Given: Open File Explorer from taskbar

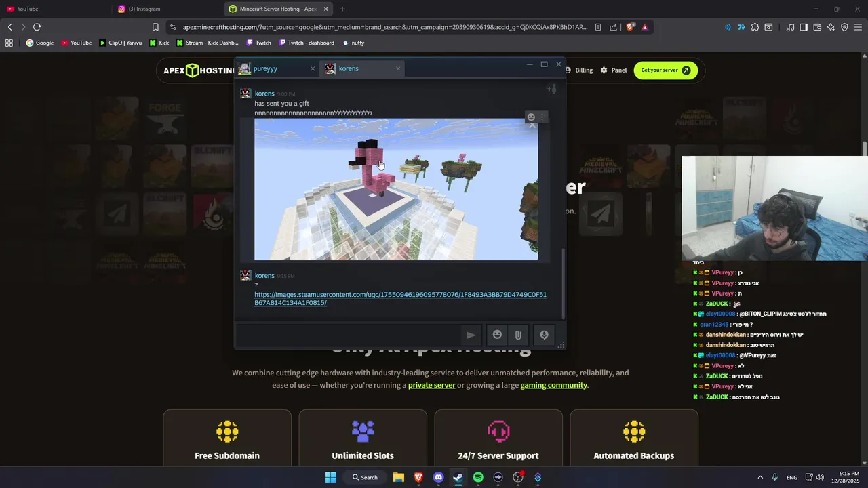Looking at the screenshot, I should pos(399,477).
